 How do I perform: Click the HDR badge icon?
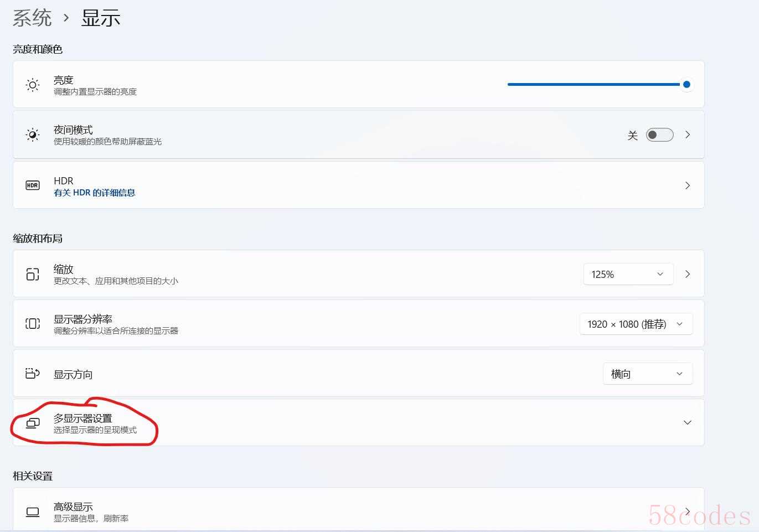pyautogui.click(x=33, y=185)
